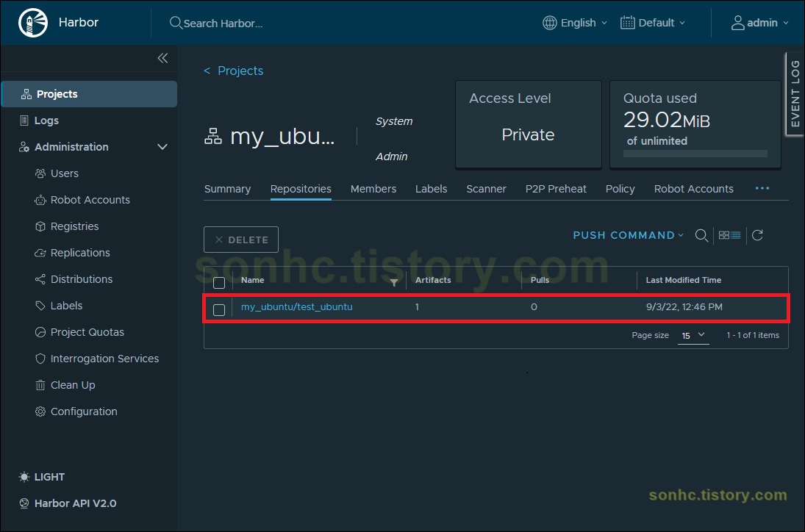The image size is (805, 532).
Task: Click the globe language icon
Action: click(549, 23)
